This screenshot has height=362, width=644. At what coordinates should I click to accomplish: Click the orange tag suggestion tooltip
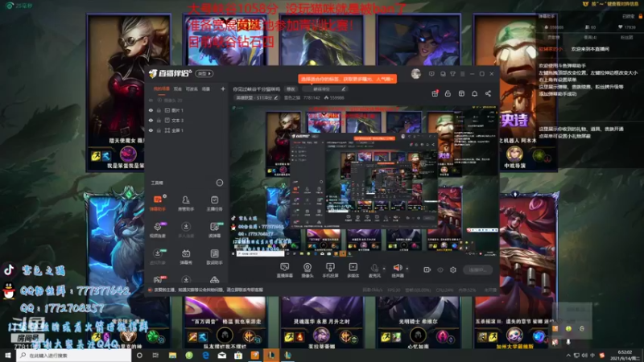click(348, 78)
